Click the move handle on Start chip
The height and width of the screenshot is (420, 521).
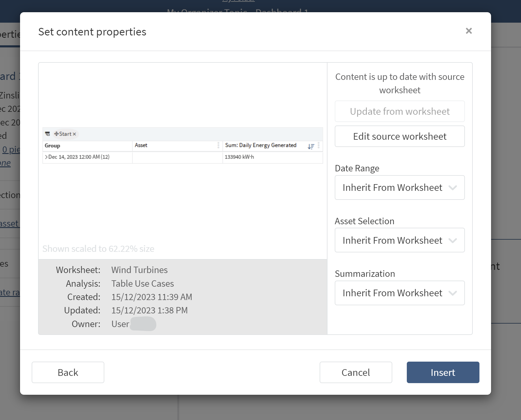tap(56, 134)
